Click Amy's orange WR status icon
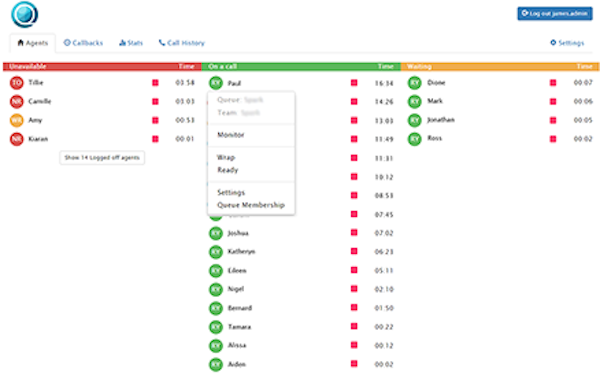 tap(16, 120)
